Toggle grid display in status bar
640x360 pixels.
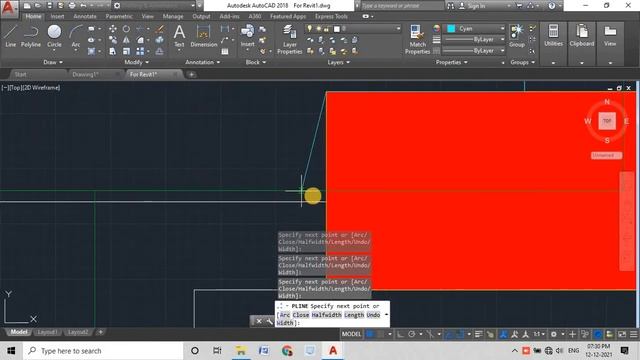tap(370, 334)
